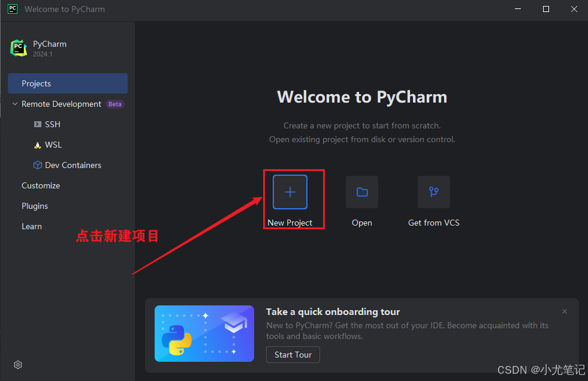Click the Open folder icon
The image size is (588, 381).
[x=362, y=192]
